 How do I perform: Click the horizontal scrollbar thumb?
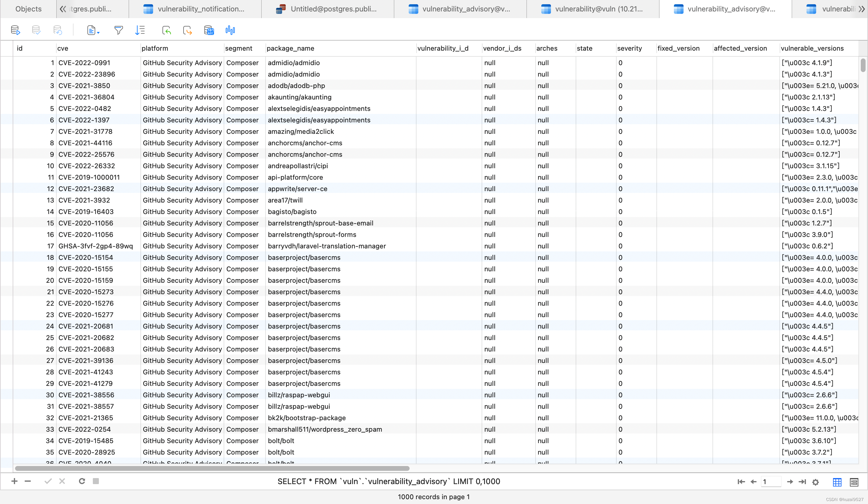coord(212,468)
